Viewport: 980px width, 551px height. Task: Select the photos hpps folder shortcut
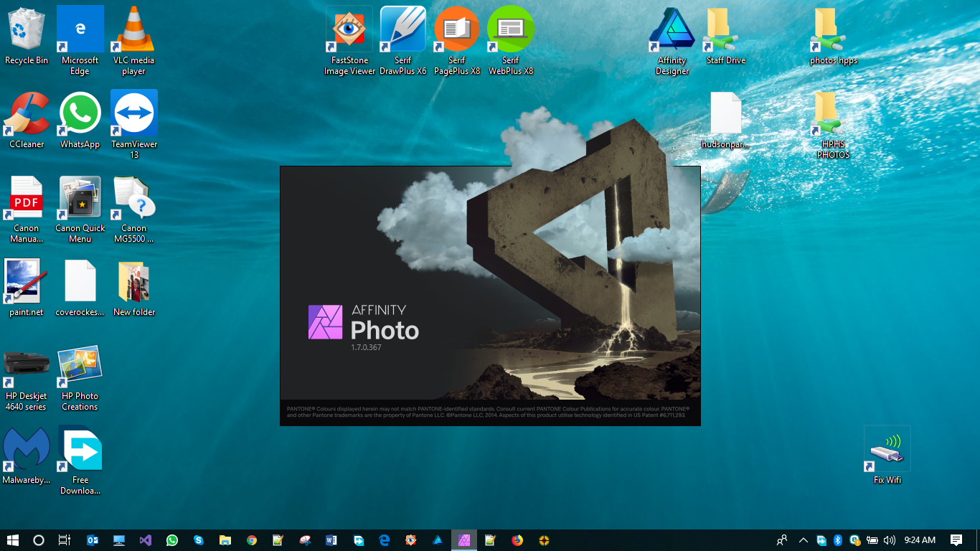[834, 36]
